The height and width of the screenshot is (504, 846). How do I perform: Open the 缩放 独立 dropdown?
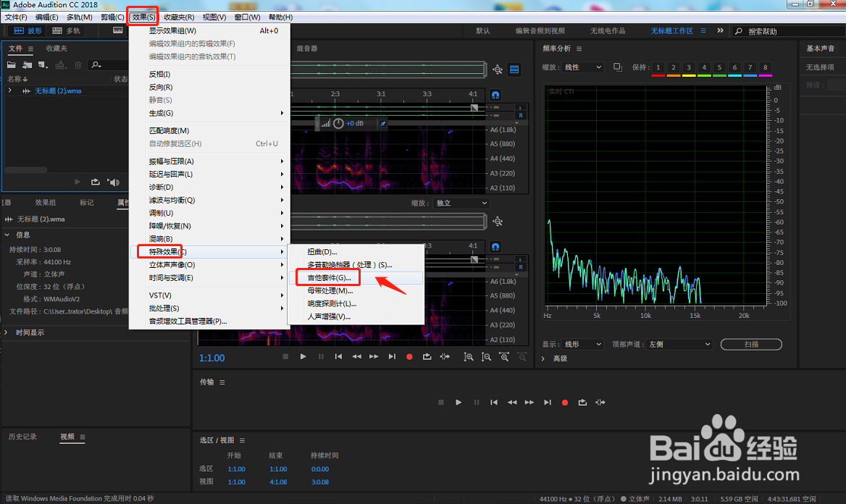tap(461, 203)
